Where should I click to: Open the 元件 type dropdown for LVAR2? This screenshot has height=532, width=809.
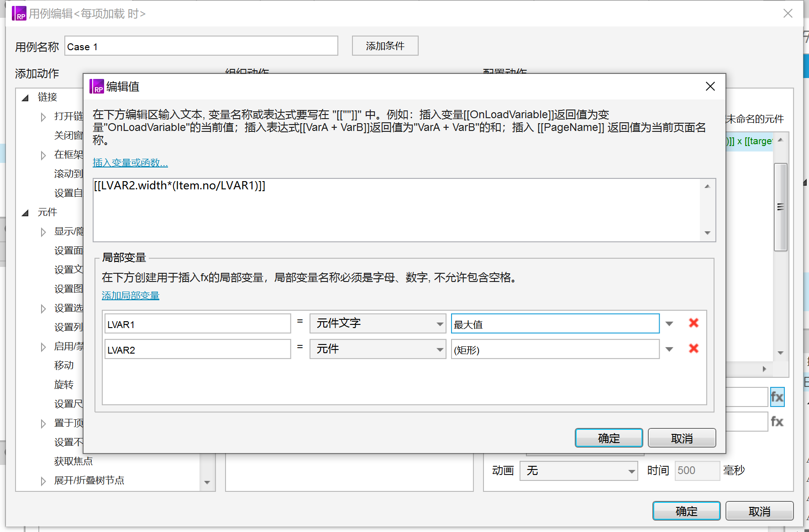pyautogui.click(x=378, y=349)
